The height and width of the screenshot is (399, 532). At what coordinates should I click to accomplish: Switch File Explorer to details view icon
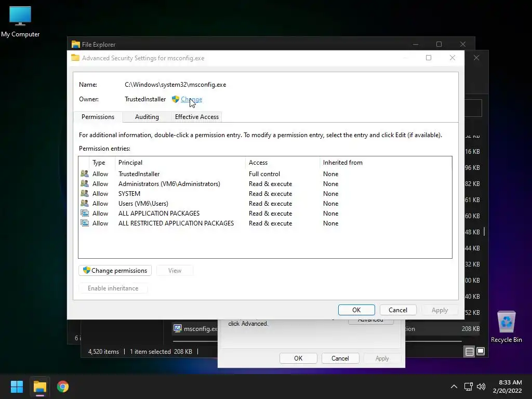point(469,352)
